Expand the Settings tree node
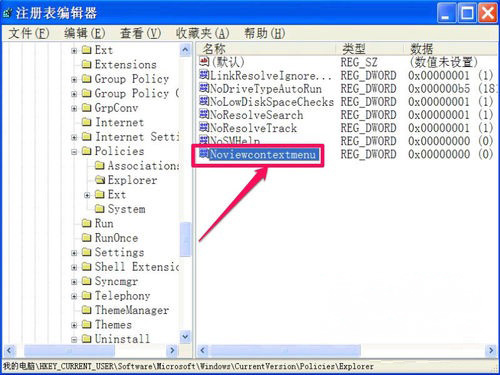 pyautogui.click(x=74, y=253)
